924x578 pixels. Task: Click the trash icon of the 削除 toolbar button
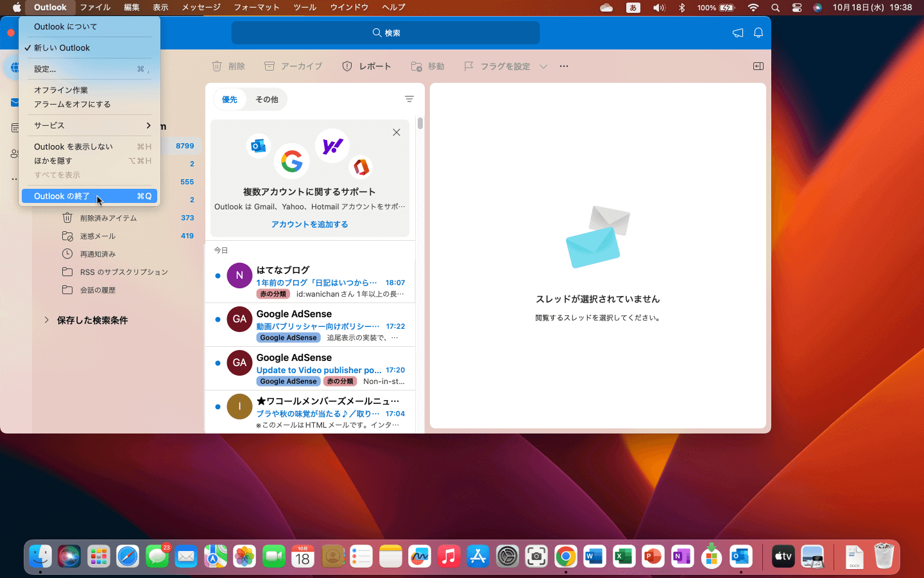[x=217, y=66]
